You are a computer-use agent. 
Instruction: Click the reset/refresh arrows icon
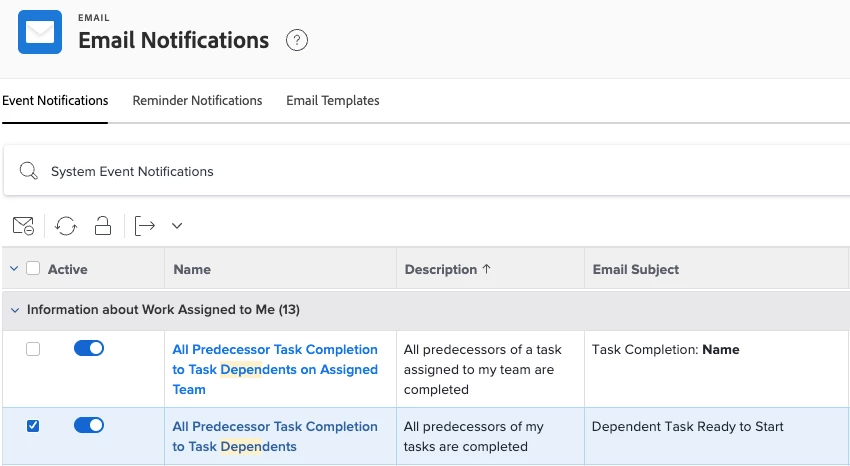pos(66,226)
